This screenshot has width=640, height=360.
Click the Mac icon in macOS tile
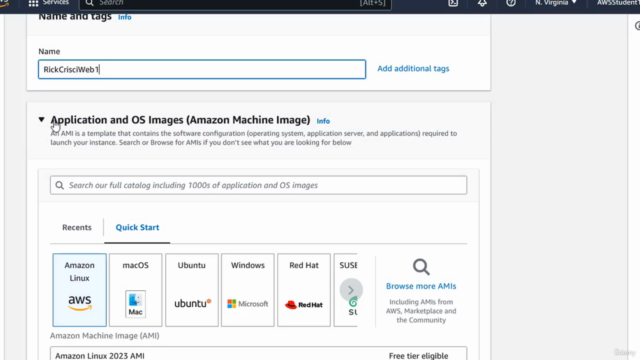point(136,304)
